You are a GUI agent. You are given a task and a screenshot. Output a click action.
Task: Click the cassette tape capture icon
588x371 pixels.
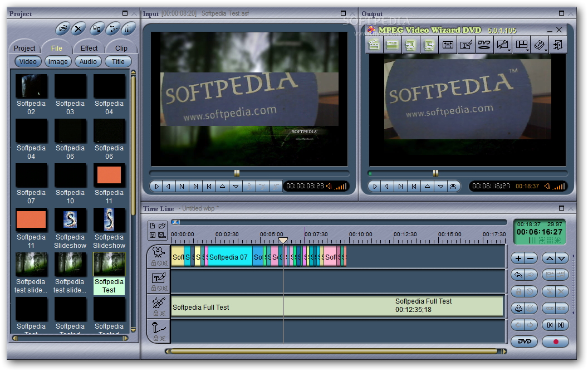pos(448,45)
